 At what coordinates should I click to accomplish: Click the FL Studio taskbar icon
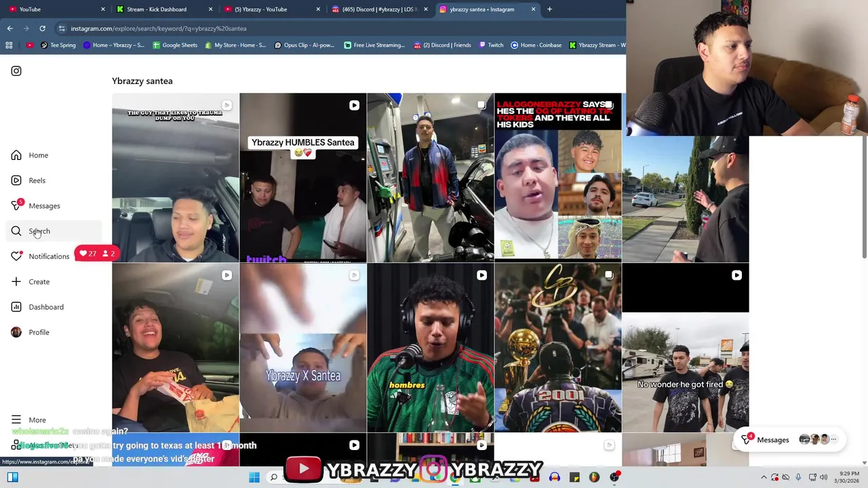click(x=594, y=477)
